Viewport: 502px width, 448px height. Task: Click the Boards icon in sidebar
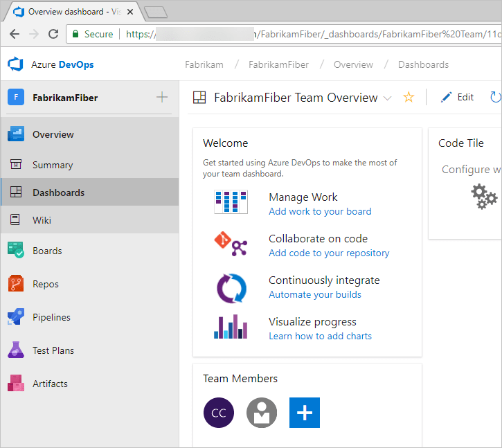(x=16, y=250)
